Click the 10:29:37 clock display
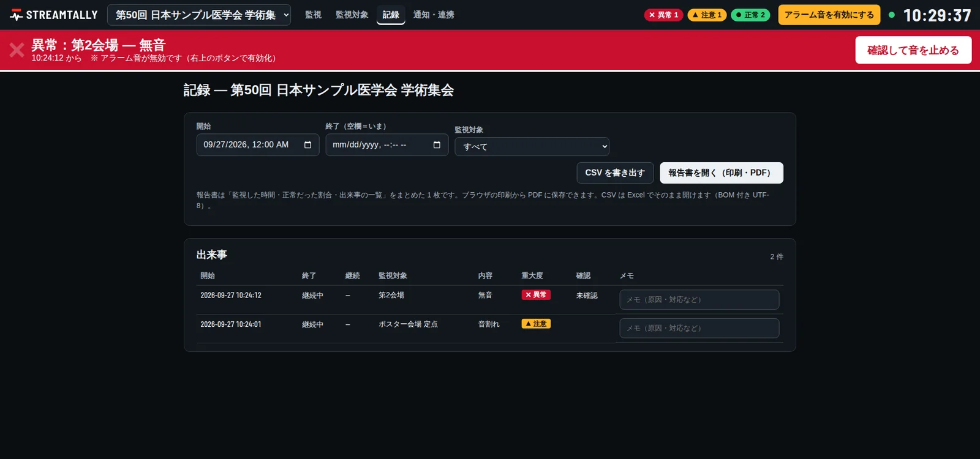Screen dimensions: 980x459 [937, 15]
